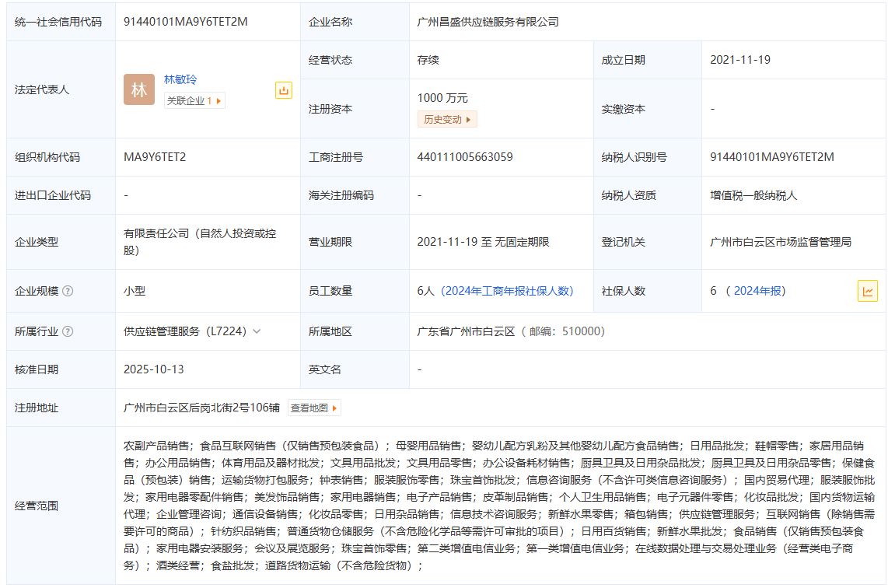Click the help icon next to 企业规模

point(68,291)
